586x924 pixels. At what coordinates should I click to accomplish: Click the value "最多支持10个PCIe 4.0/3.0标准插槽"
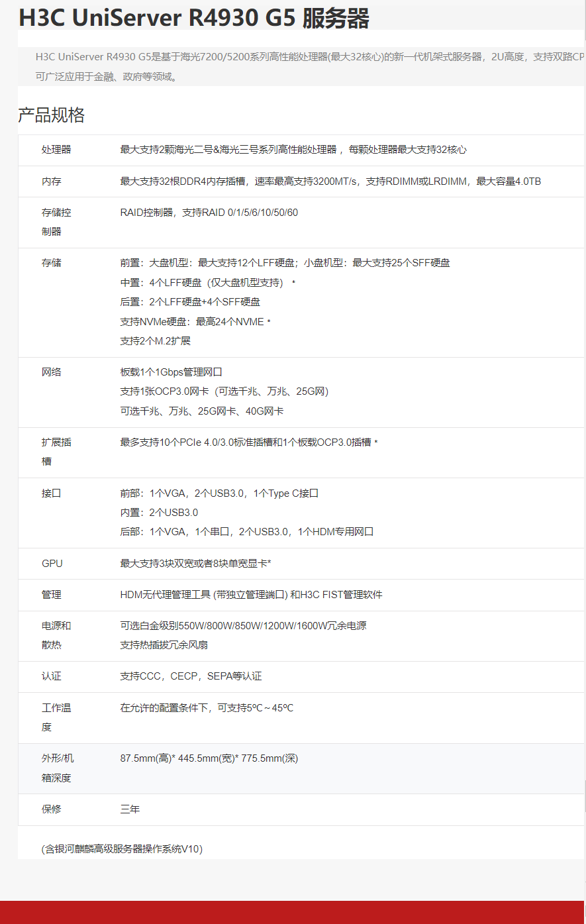coord(249,442)
